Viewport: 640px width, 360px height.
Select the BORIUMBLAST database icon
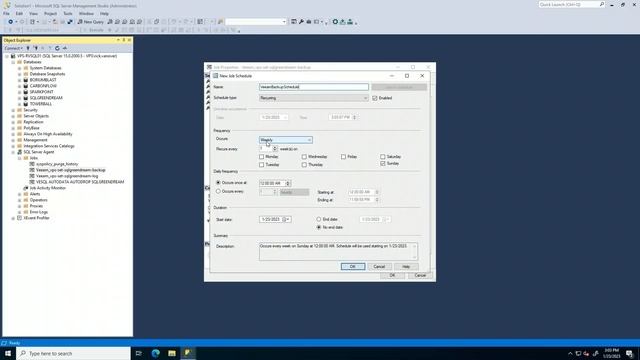(x=26, y=80)
